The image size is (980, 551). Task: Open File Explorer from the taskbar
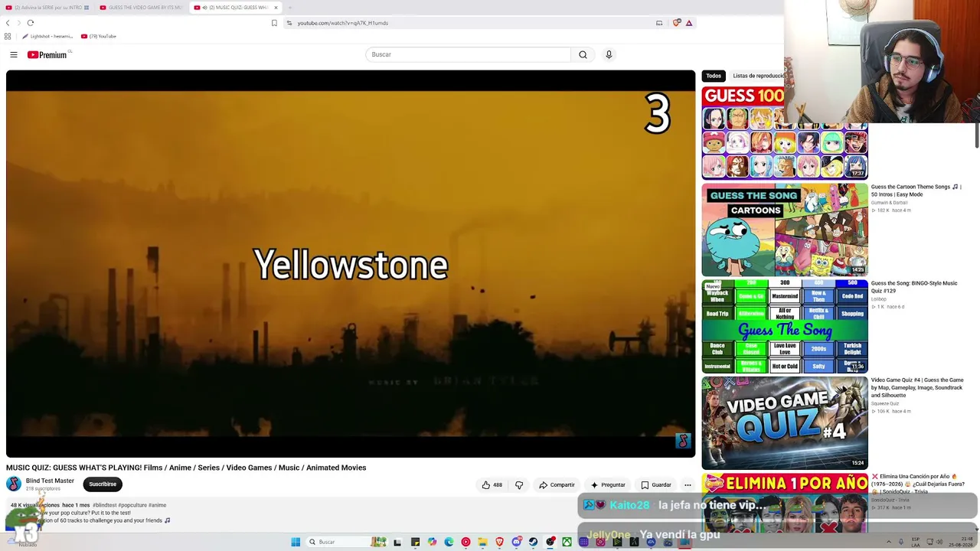click(482, 542)
